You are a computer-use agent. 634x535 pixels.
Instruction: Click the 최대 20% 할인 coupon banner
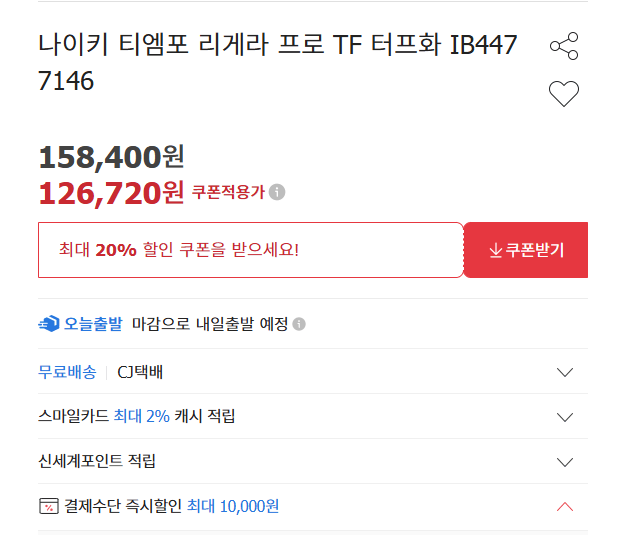pyautogui.click(x=250, y=250)
